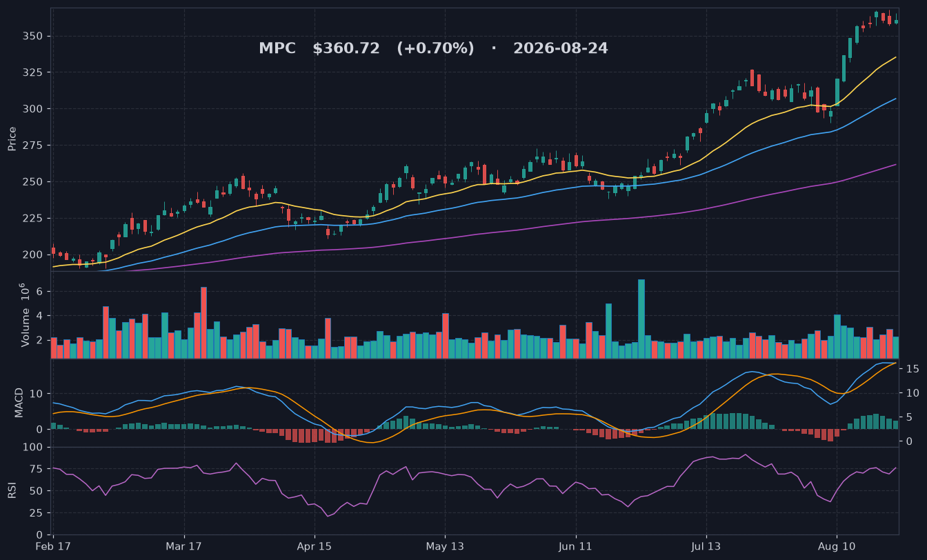927x560 pixels.
Task: Click the Price axis label
Action: (x=12, y=139)
